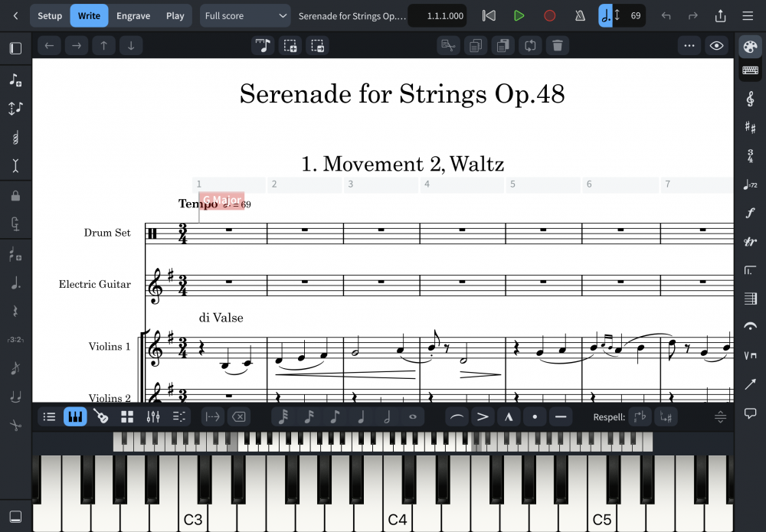The height and width of the screenshot is (532, 766).
Task: Switch to Play mode
Action: [175, 15]
